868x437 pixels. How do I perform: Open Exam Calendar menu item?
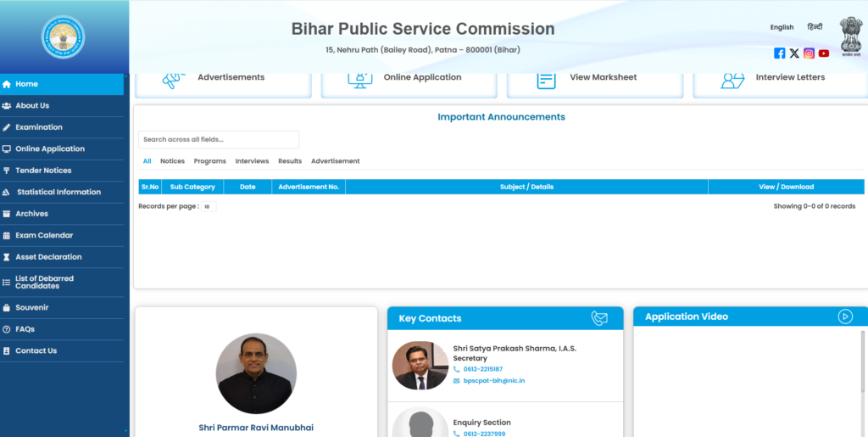[x=62, y=235]
